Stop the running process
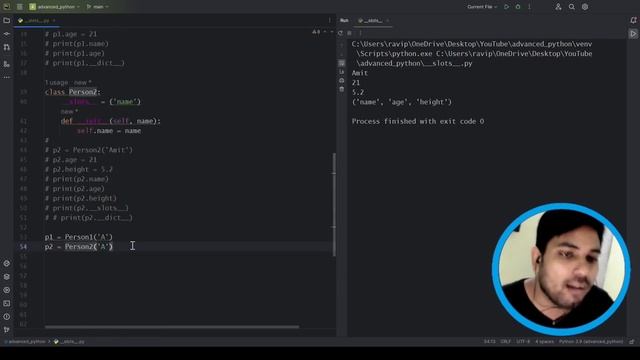The width and height of the screenshot is (640, 360). click(x=349, y=33)
